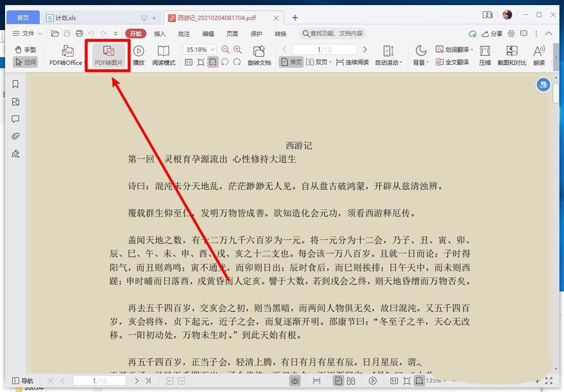This screenshot has height=392, width=564.
Task: Select the 选择 selection tool
Action: tap(25, 62)
